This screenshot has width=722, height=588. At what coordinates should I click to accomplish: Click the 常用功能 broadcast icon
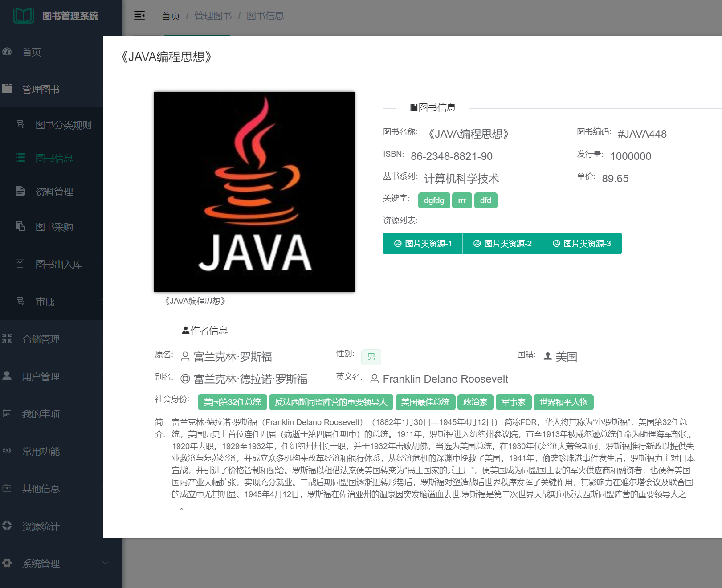(x=7, y=451)
